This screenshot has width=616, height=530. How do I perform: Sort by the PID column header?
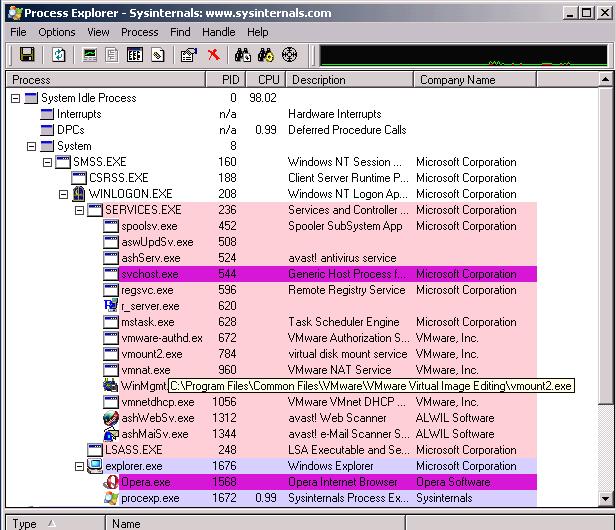226,79
